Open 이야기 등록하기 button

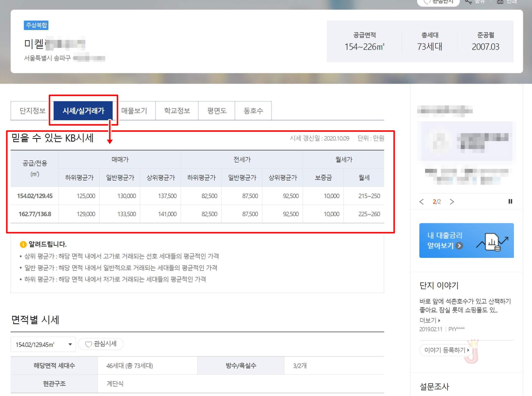(446, 350)
